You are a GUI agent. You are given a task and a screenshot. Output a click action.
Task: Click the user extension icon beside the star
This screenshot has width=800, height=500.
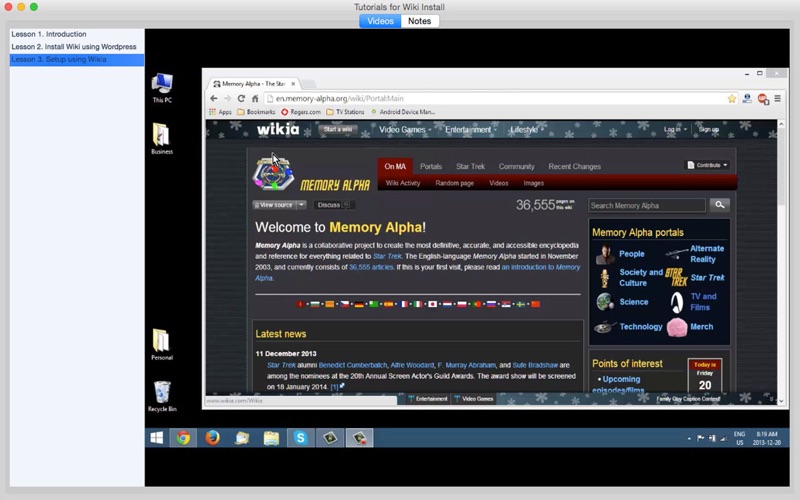(x=747, y=98)
